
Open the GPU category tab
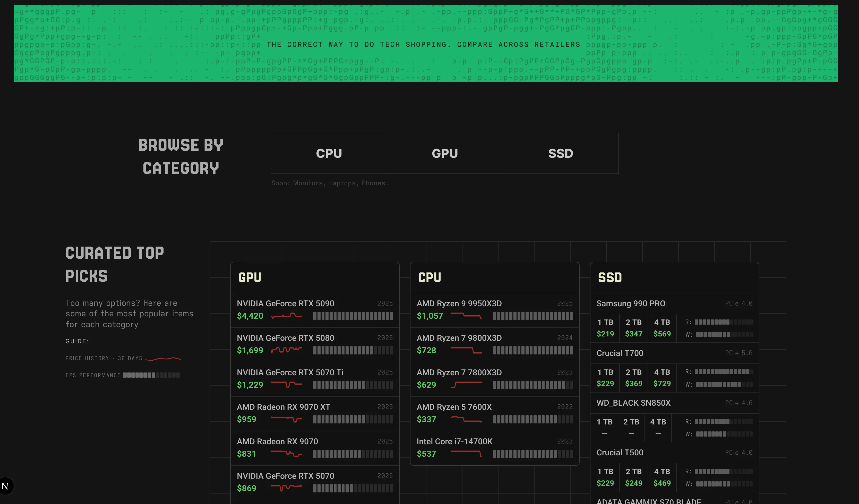pyautogui.click(x=444, y=153)
